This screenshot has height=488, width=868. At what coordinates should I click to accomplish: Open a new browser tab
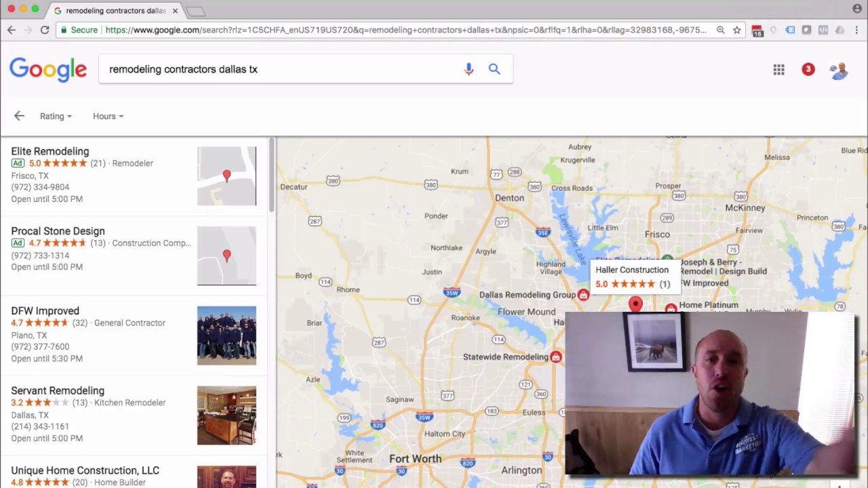point(195,11)
